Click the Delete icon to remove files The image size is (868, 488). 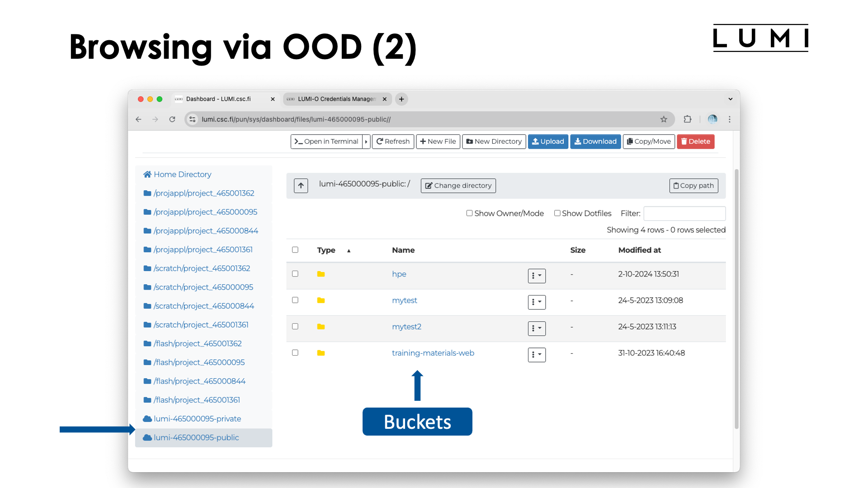click(x=696, y=141)
